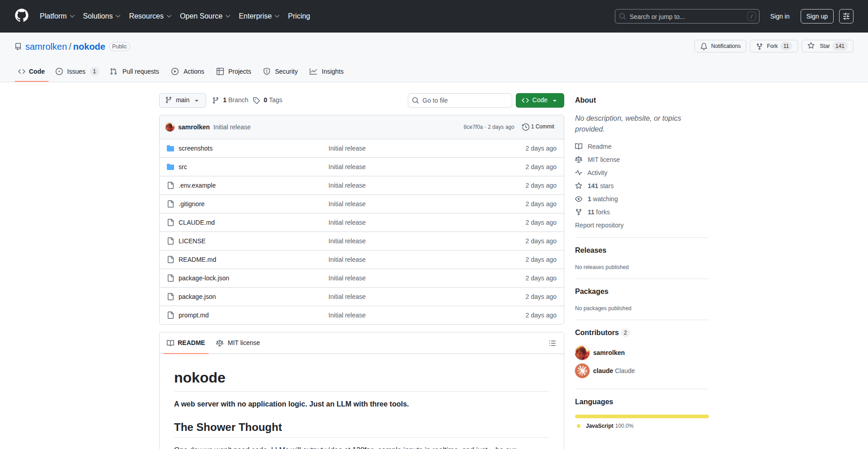Screen dimensions: 868x449
Task: Click the file icon next to CLAUDE.md
Action: pyautogui.click(x=170, y=222)
